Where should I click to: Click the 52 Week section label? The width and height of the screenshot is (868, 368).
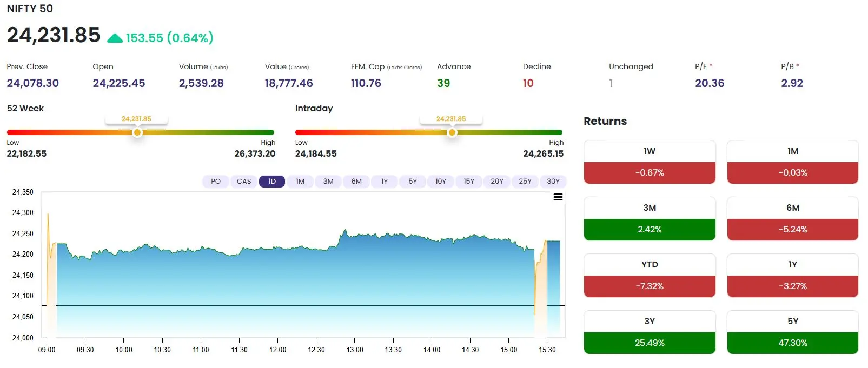tap(25, 108)
